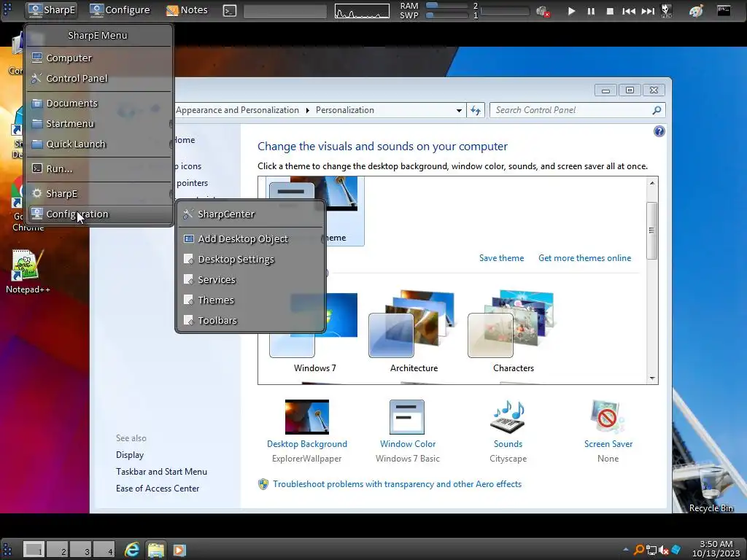
Task: Switch to virtual desktop 2
Action: (57, 550)
